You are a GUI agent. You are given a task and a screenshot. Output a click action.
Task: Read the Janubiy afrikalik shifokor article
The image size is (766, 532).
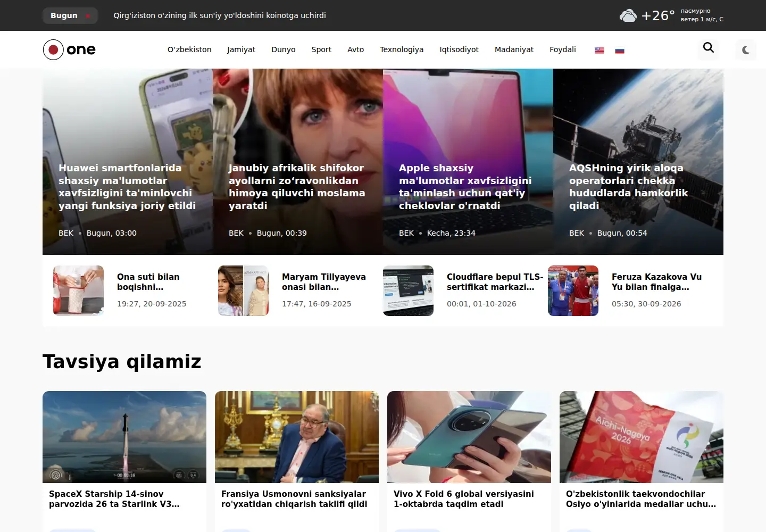pyautogui.click(x=297, y=187)
